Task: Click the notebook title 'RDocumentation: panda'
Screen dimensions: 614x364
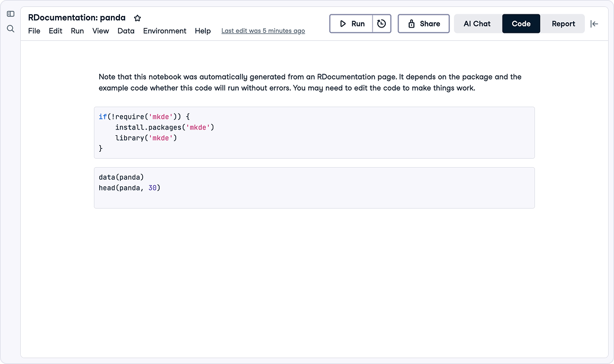Action: click(77, 18)
